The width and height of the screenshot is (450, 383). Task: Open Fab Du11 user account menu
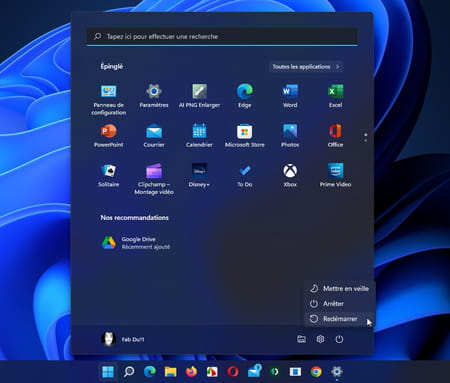click(123, 339)
